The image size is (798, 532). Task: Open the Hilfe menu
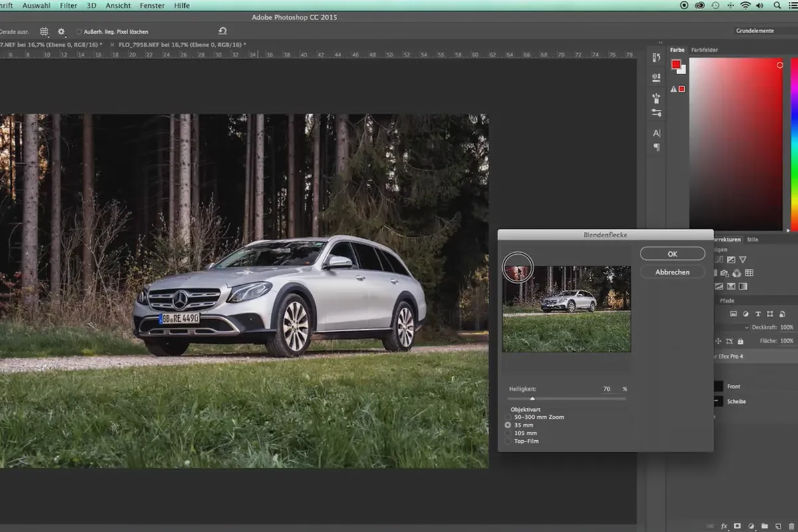coord(182,5)
